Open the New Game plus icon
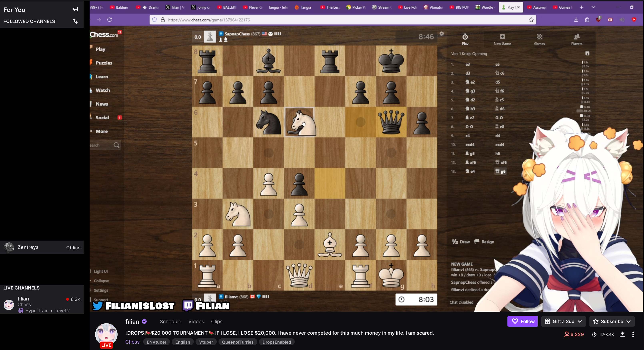 coord(502,37)
